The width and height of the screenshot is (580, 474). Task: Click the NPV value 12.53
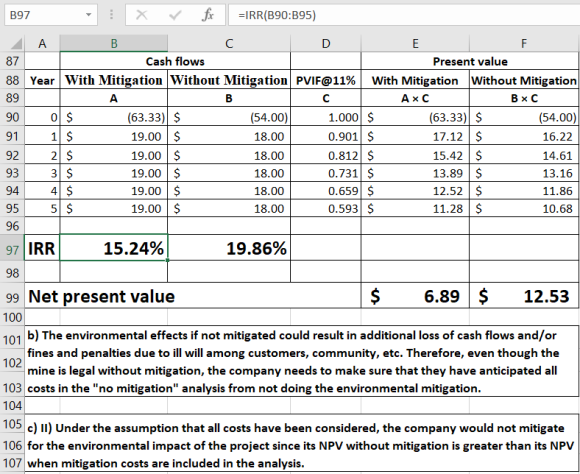click(x=524, y=296)
